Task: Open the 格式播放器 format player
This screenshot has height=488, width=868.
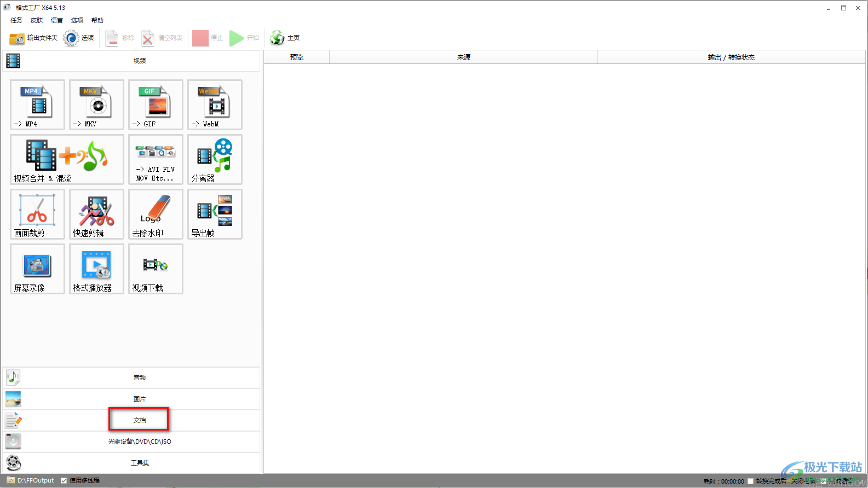Action: pyautogui.click(x=96, y=269)
